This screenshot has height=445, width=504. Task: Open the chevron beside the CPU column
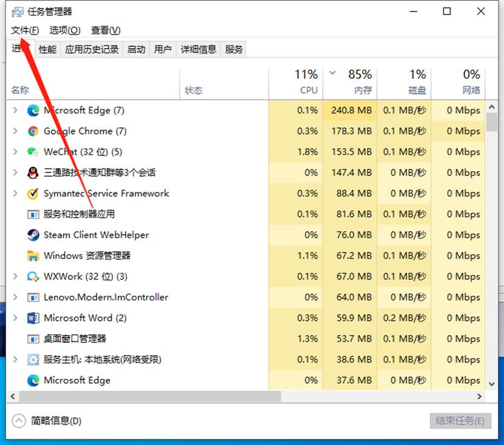[332, 72]
